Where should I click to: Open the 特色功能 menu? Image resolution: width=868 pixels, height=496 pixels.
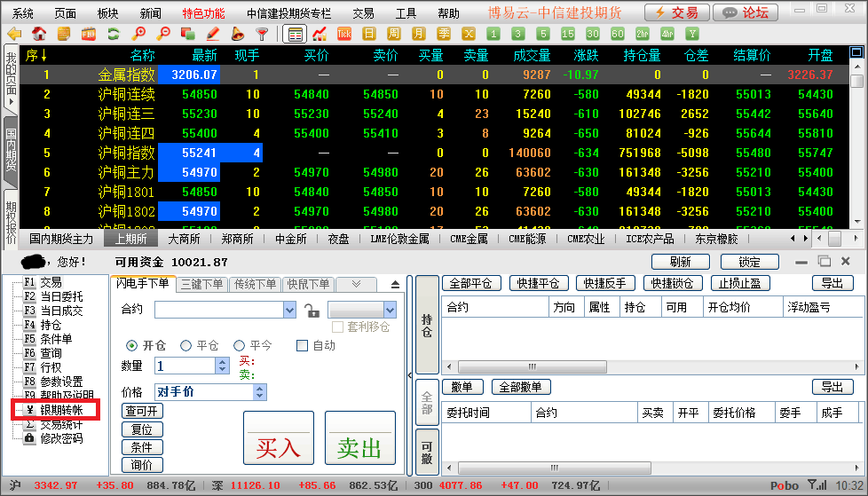click(203, 13)
